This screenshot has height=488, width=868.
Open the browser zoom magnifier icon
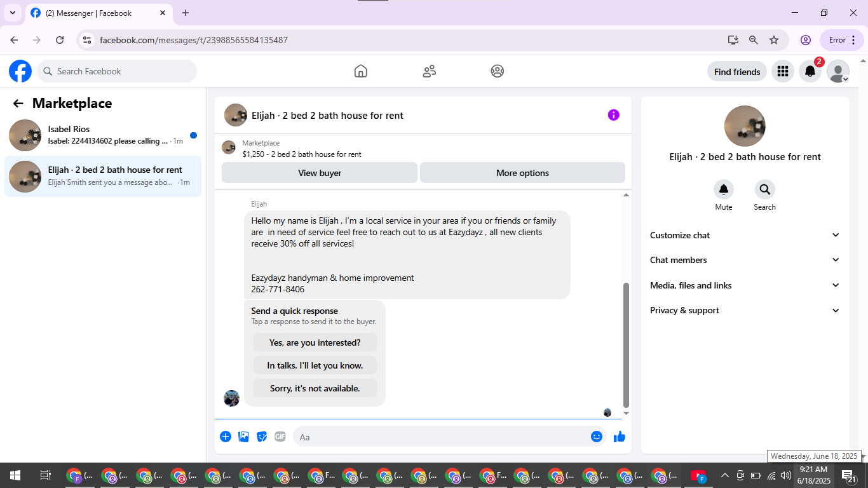coord(754,40)
